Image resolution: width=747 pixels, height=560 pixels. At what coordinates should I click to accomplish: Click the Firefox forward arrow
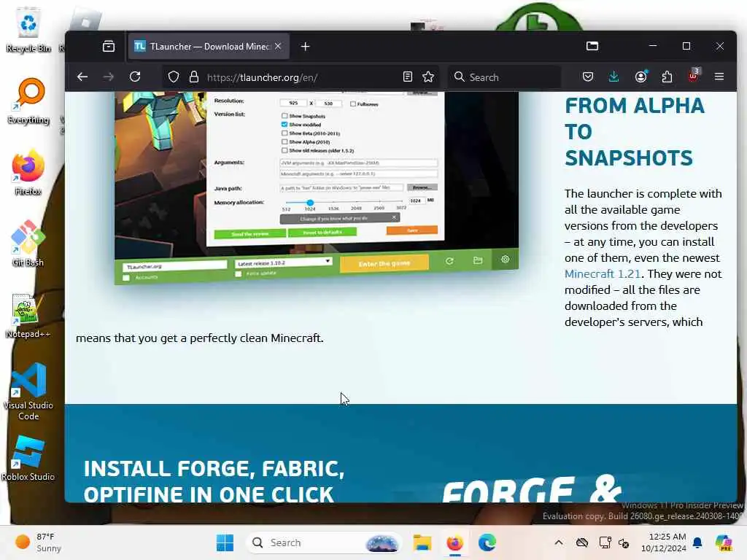click(109, 77)
